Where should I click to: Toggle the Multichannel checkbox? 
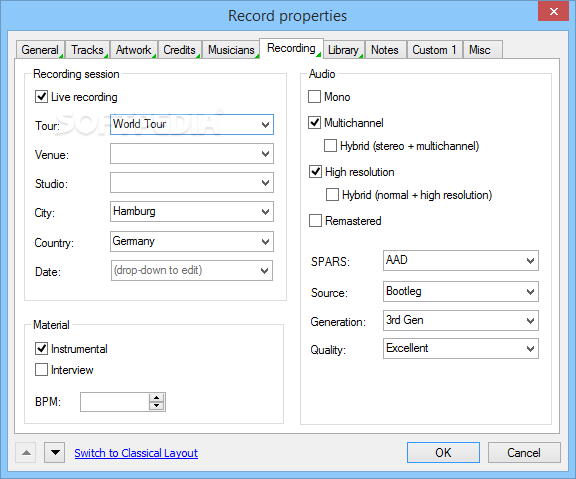(x=314, y=122)
